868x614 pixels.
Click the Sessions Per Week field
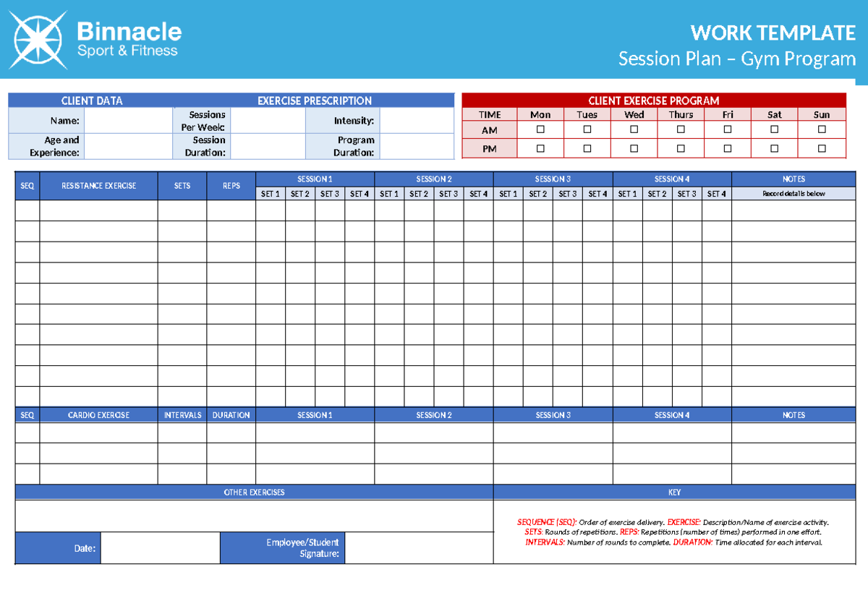268,121
